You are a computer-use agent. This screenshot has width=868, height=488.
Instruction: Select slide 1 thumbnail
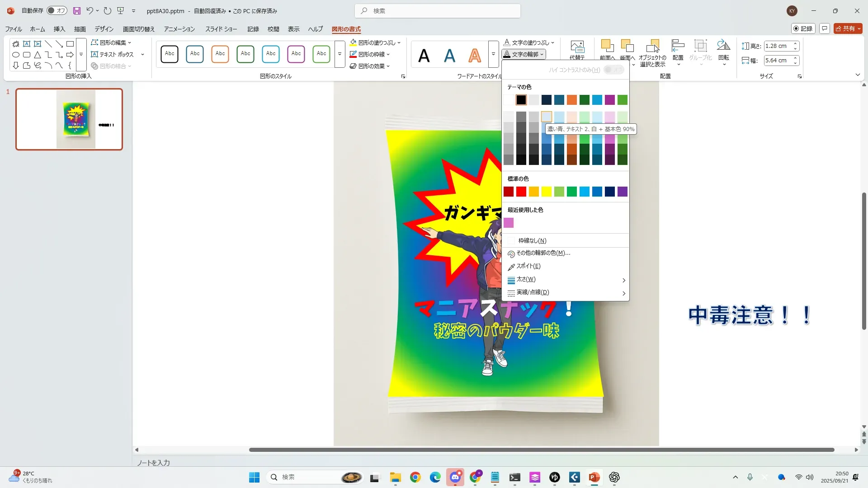(69, 119)
